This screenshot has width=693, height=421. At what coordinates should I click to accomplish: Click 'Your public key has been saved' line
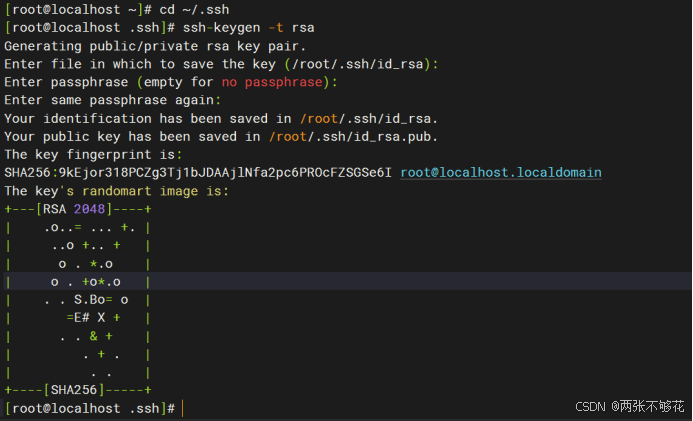(221, 137)
